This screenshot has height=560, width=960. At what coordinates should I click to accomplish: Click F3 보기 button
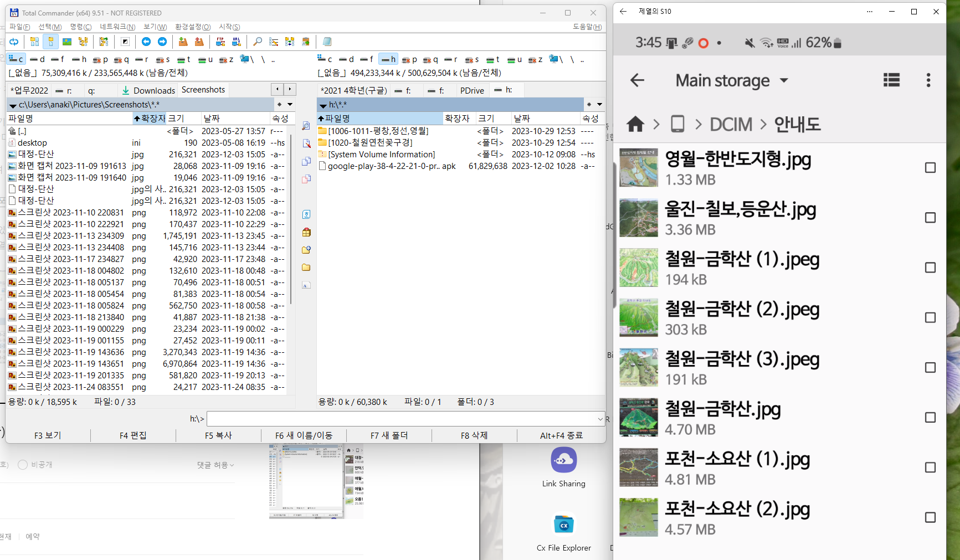tap(48, 435)
